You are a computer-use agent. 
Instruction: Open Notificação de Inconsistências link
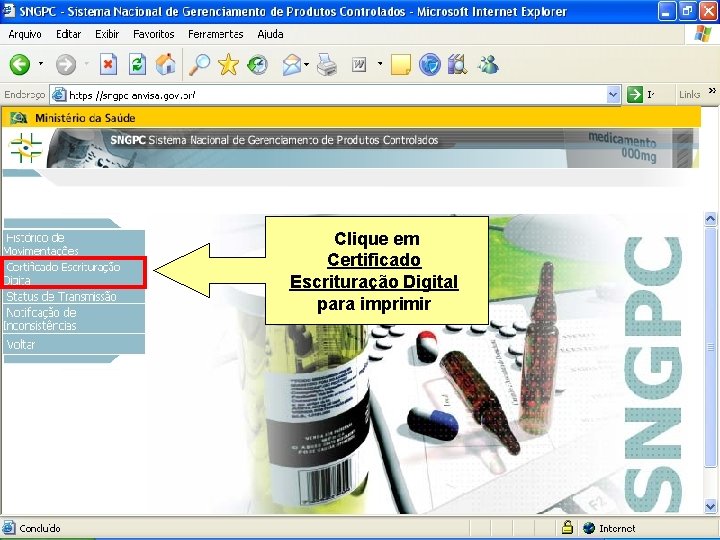pos(73,319)
